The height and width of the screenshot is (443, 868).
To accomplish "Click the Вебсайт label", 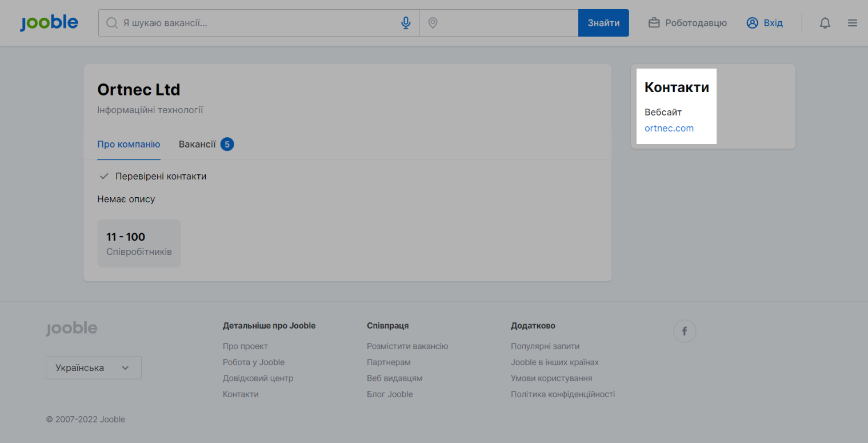I will click(x=663, y=112).
